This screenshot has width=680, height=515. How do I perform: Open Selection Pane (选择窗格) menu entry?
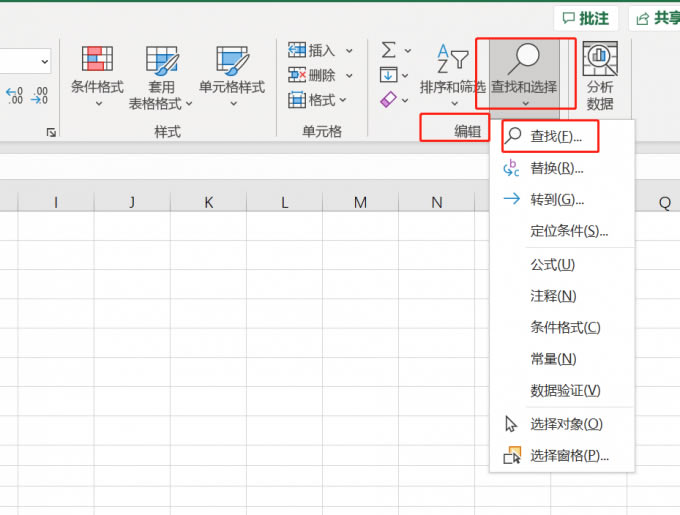(x=569, y=456)
